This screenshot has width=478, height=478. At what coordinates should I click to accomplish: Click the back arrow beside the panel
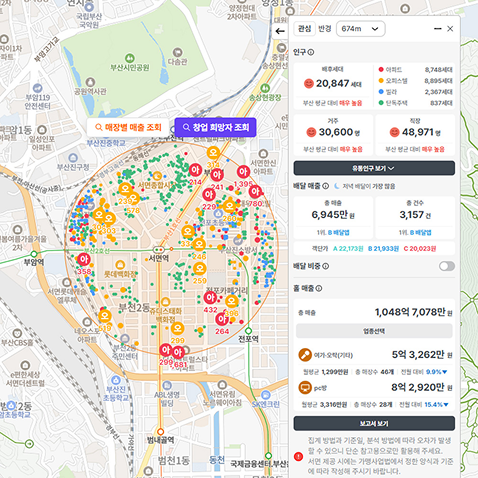click(x=280, y=31)
